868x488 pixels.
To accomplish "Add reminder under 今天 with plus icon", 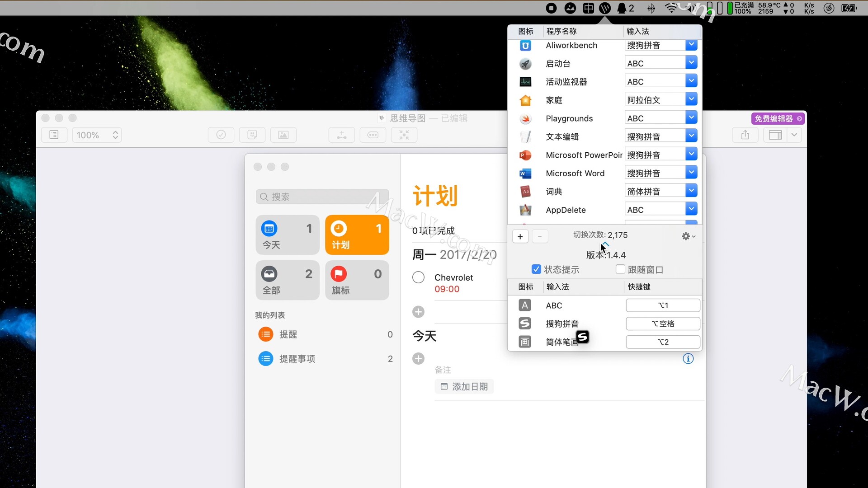I will coord(418,359).
